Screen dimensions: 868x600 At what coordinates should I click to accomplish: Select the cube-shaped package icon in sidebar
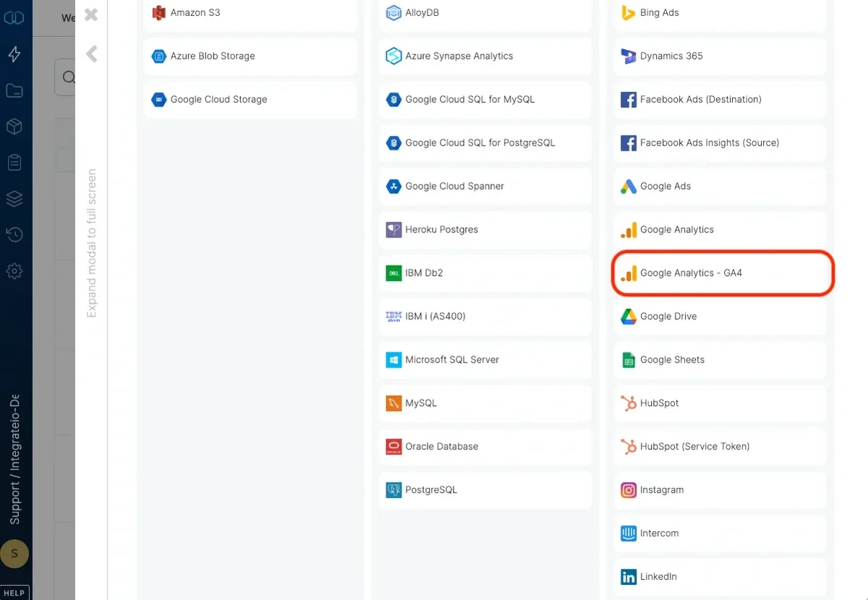pos(15,126)
